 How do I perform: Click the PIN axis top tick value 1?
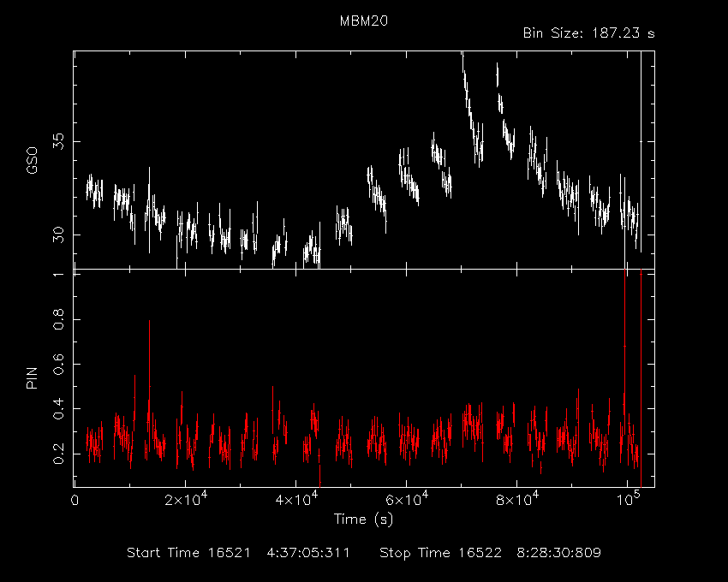click(x=58, y=275)
